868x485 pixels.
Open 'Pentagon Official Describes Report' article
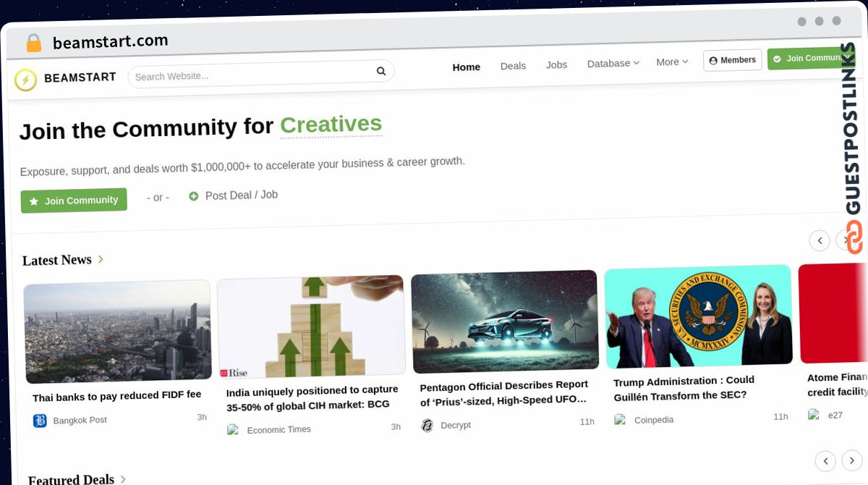(504, 392)
